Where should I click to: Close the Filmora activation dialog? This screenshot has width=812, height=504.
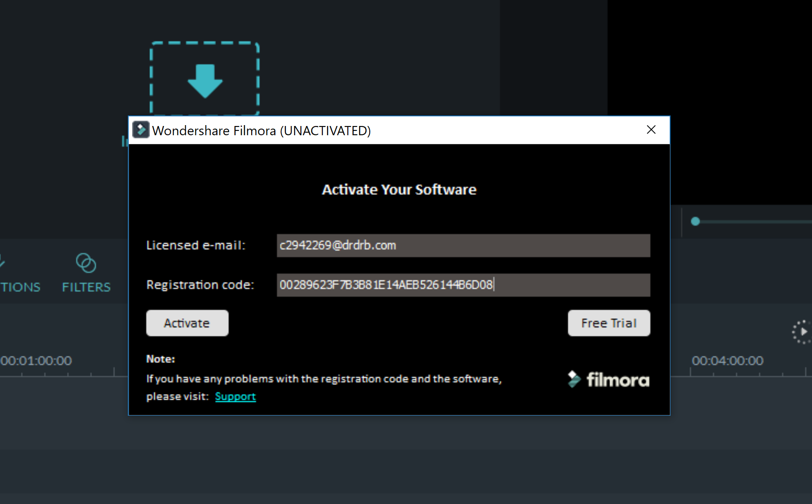[x=651, y=130]
